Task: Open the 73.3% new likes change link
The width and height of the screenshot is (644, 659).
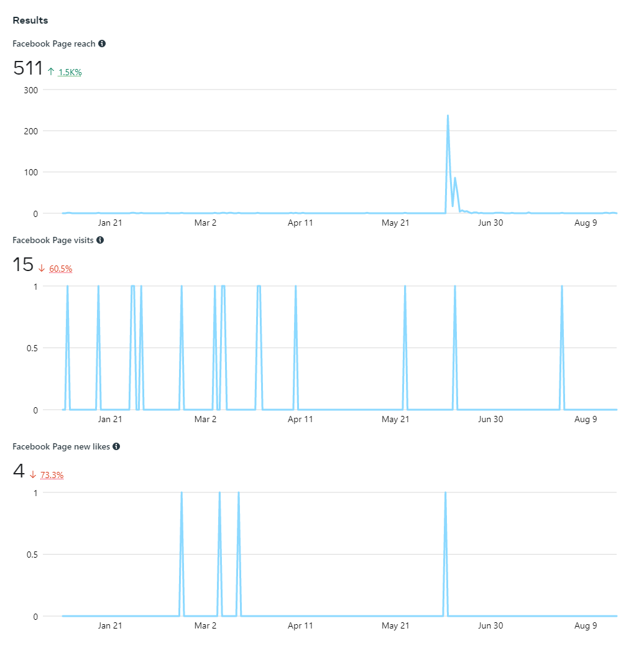Action: tap(52, 476)
